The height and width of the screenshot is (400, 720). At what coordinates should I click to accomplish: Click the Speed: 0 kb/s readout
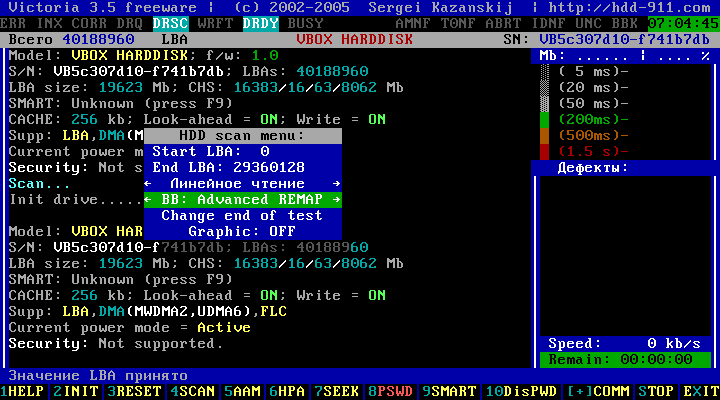(x=624, y=344)
